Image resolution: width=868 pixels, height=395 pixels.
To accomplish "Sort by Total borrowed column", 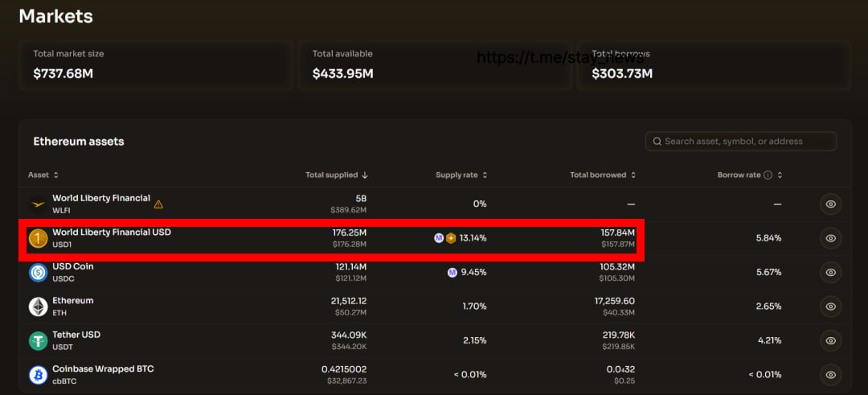I will point(603,175).
